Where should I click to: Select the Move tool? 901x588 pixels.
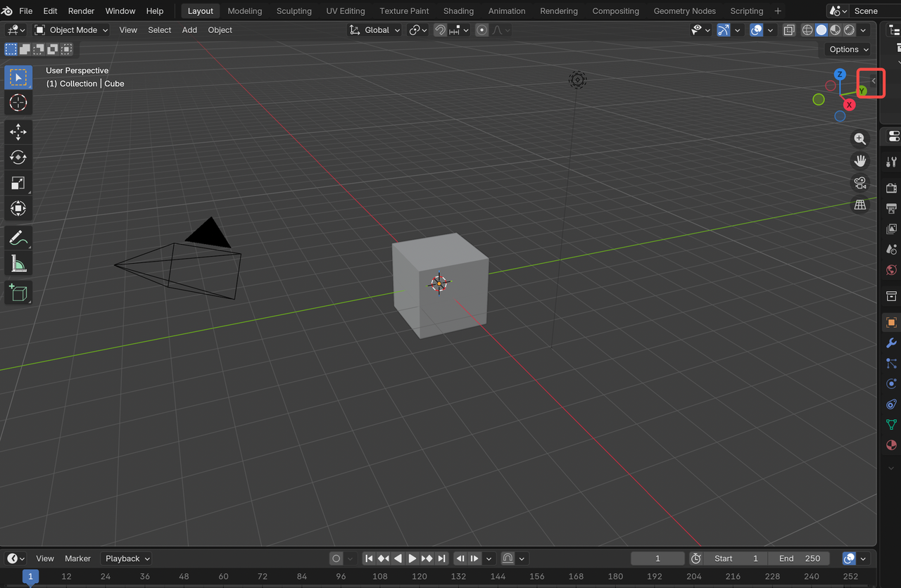18,132
